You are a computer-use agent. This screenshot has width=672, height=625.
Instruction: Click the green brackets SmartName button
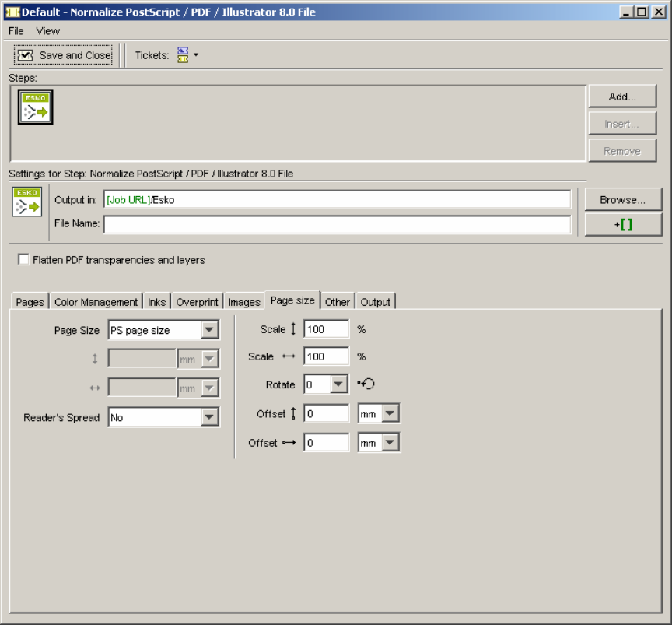click(x=623, y=225)
